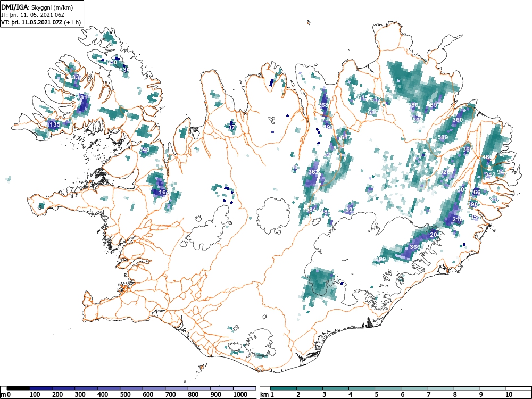Click the 'km' unit label in the legend
Screen dimensions: 532x399
[x=264, y=395]
